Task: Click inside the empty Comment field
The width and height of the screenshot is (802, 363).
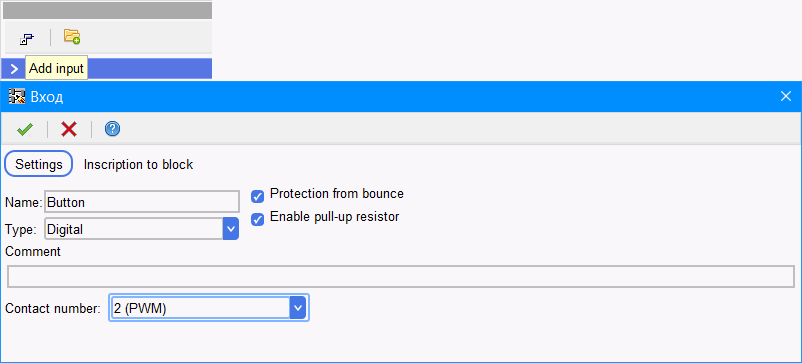Action: (400, 277)
